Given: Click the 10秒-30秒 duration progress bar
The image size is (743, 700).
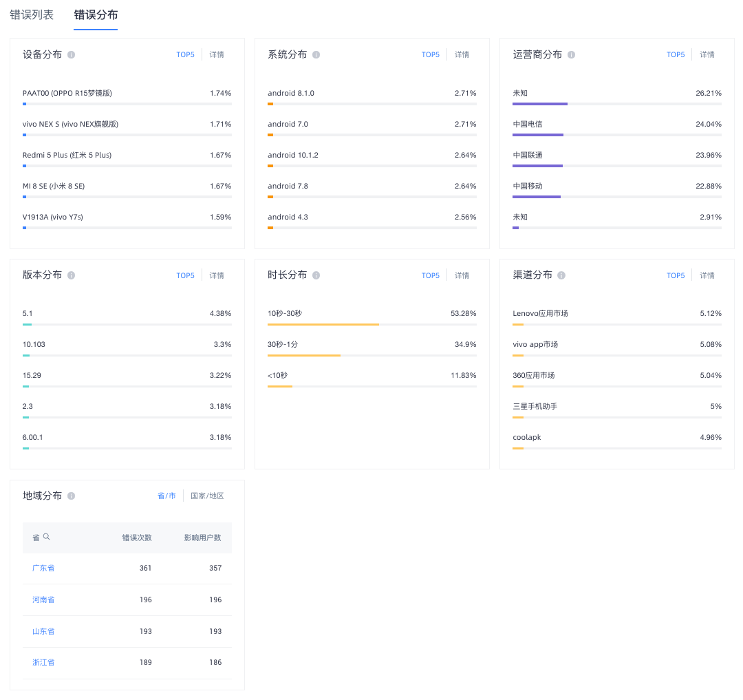Looking at the screenshot, I should coord(372,325).
